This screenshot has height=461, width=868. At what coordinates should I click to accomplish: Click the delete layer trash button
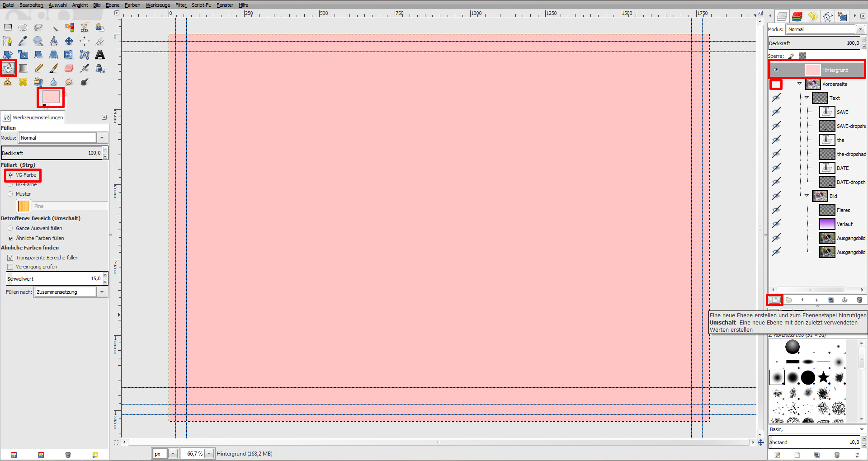click(x=859, y=300)
